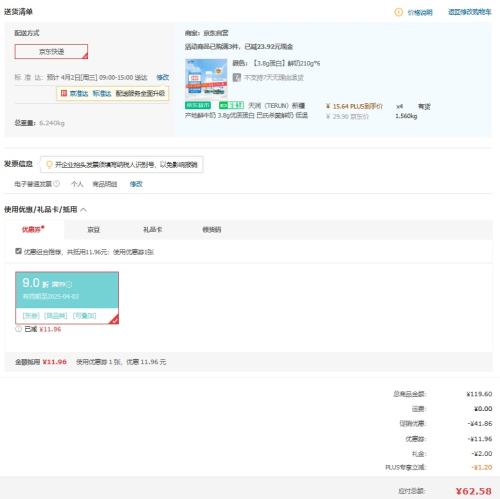
Task: Click 修改 link in invoice info
Action: (x=136, y=184)
